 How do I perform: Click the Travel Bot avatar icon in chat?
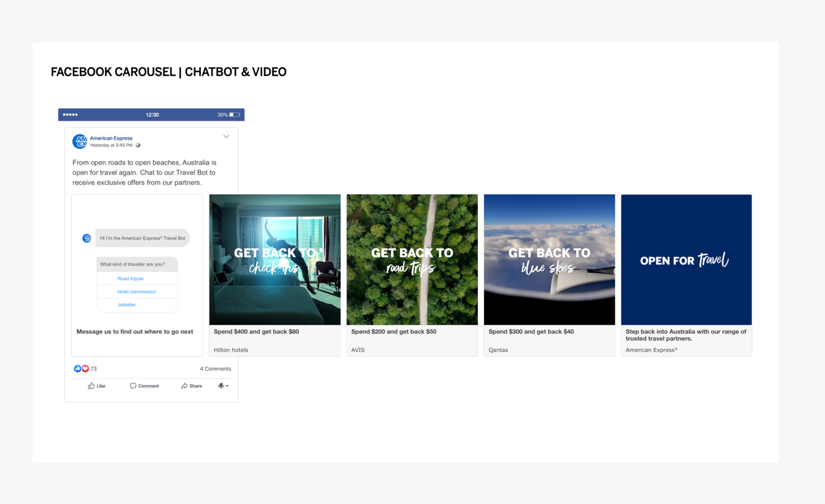[87, 238]
